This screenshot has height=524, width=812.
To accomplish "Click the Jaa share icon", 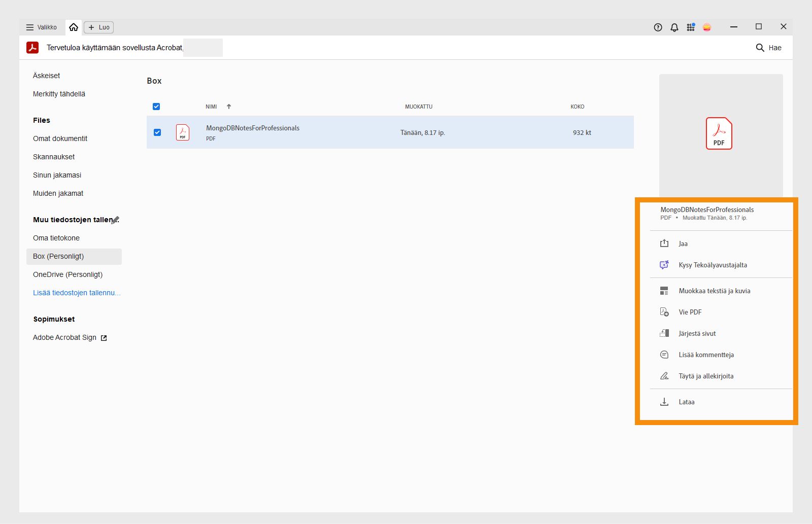I will pos(664,243).
